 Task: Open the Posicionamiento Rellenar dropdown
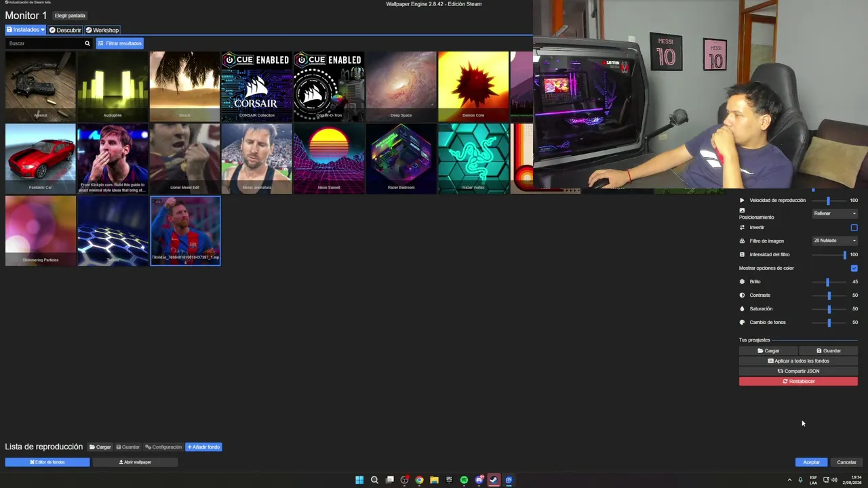[x=835, y=213]
